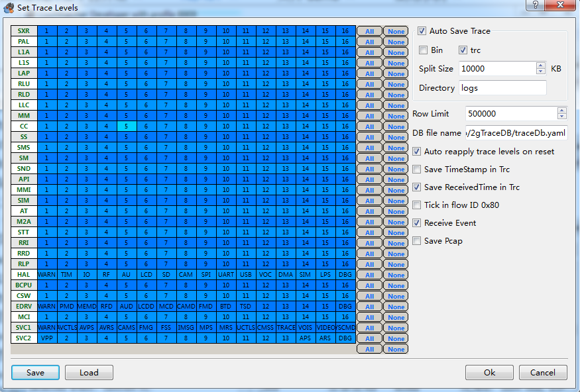The height and width of the screenshot is (392, 580).
Task: Select the HAL row header
Action: (24, 275)
